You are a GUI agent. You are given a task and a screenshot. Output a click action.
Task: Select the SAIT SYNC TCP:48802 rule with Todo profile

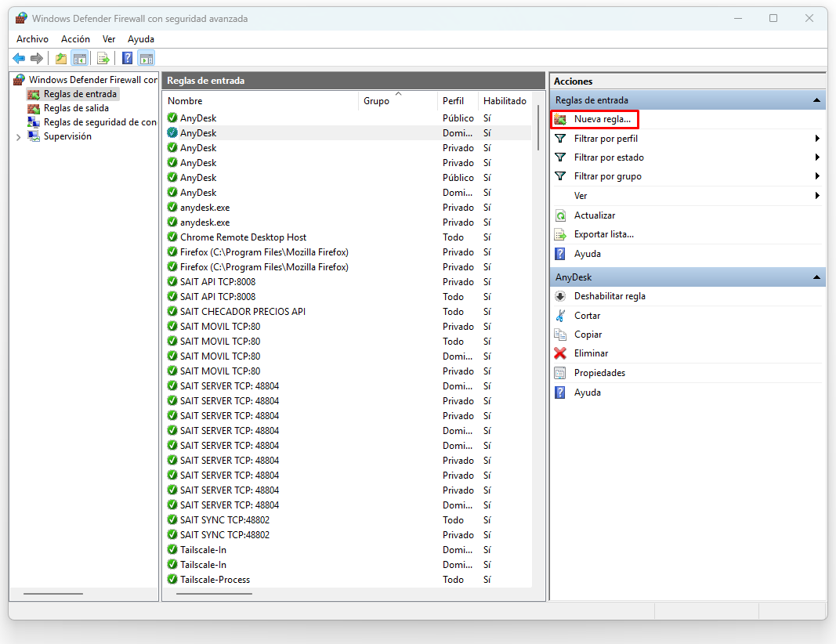point(347,519)
